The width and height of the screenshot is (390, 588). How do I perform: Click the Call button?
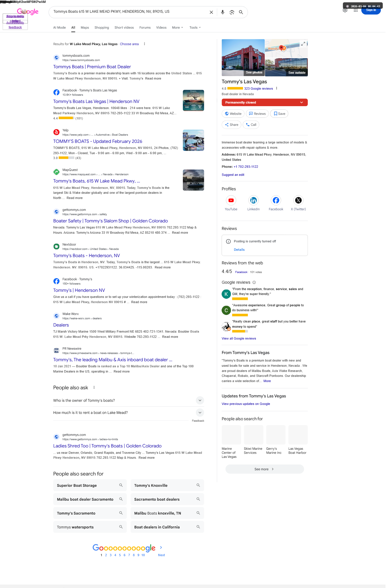pos(251,125)
